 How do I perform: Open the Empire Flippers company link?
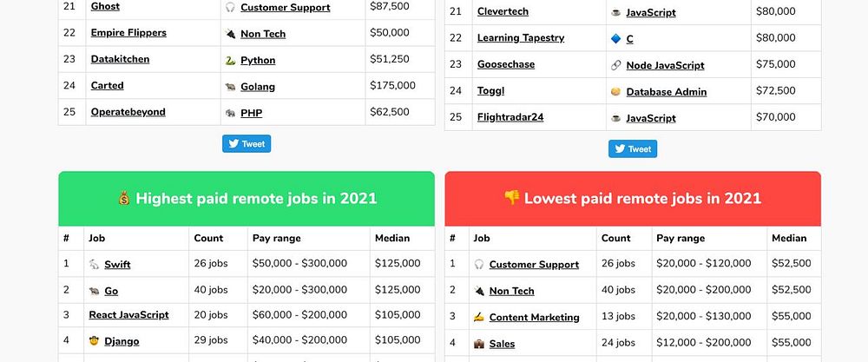pos(128,33)
